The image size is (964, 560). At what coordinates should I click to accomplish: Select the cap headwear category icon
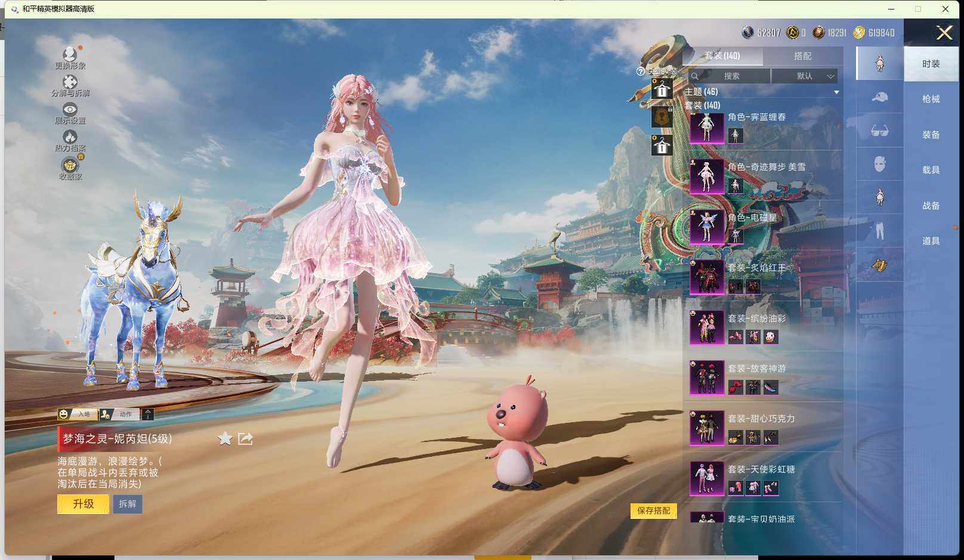coord(880,97)
